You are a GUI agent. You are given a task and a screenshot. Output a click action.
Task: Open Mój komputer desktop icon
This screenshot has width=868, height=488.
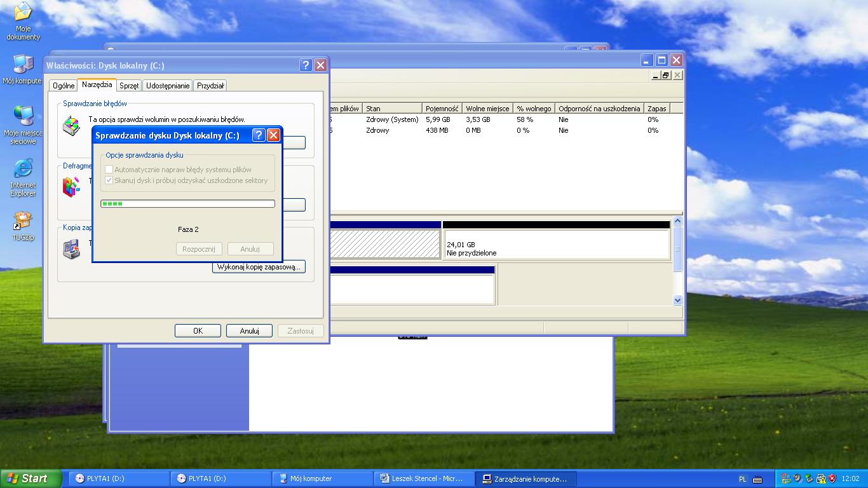point(23,69)
